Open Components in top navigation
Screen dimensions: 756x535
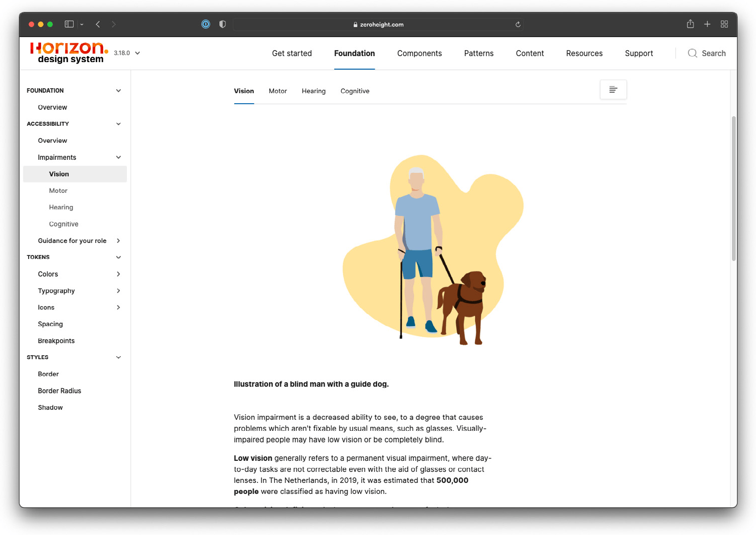[419, 53]
